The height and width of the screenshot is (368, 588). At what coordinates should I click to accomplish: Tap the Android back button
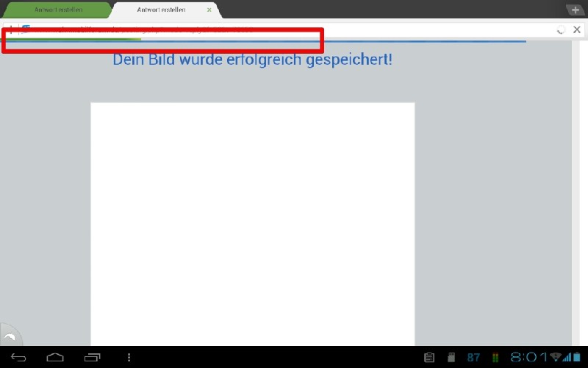pos(18,358)
